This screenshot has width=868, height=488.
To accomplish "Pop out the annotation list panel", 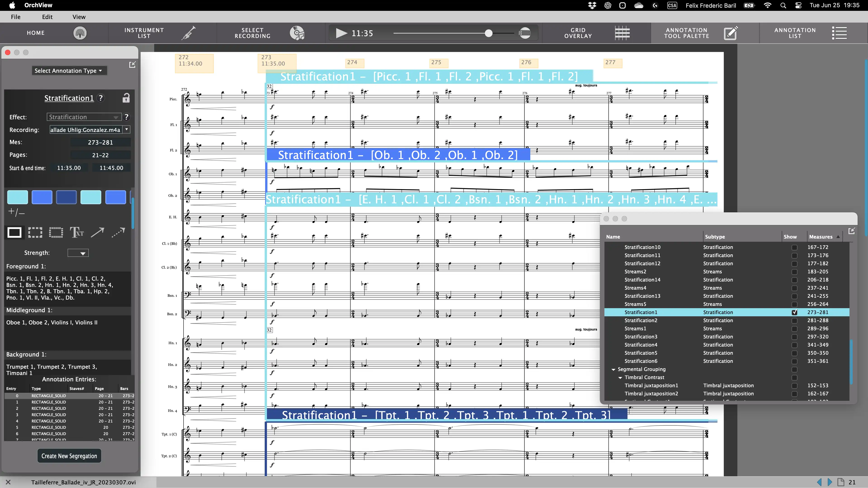I will 851,231.
